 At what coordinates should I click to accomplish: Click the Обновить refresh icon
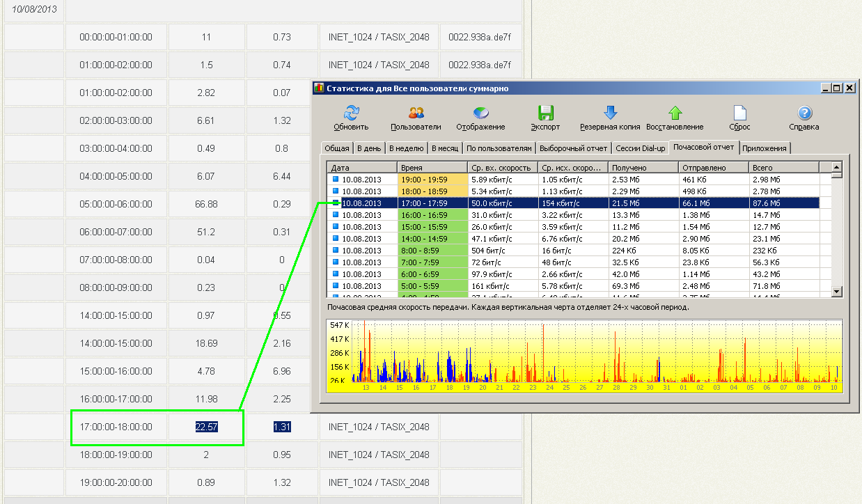[351, 113]
